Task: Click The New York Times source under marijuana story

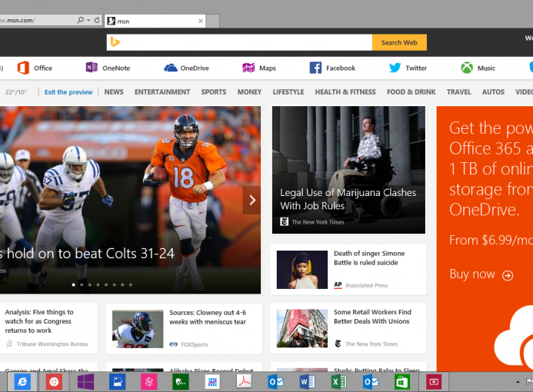Action: pos(318,222)
